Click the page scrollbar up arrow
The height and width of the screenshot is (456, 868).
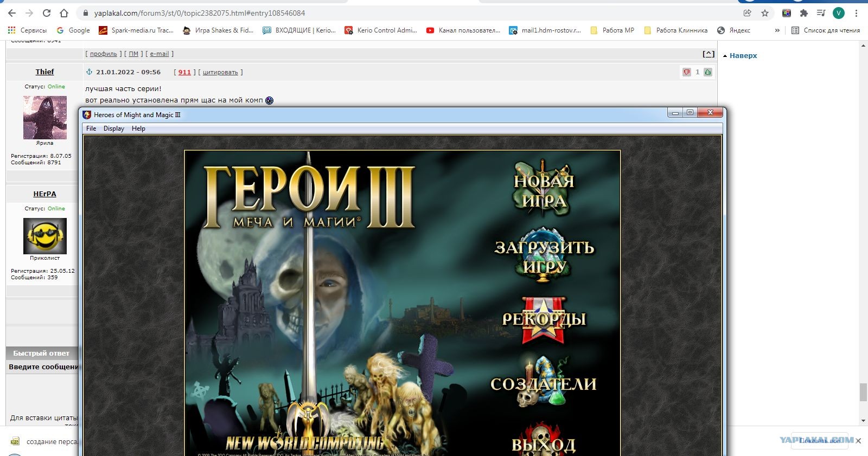863,46
